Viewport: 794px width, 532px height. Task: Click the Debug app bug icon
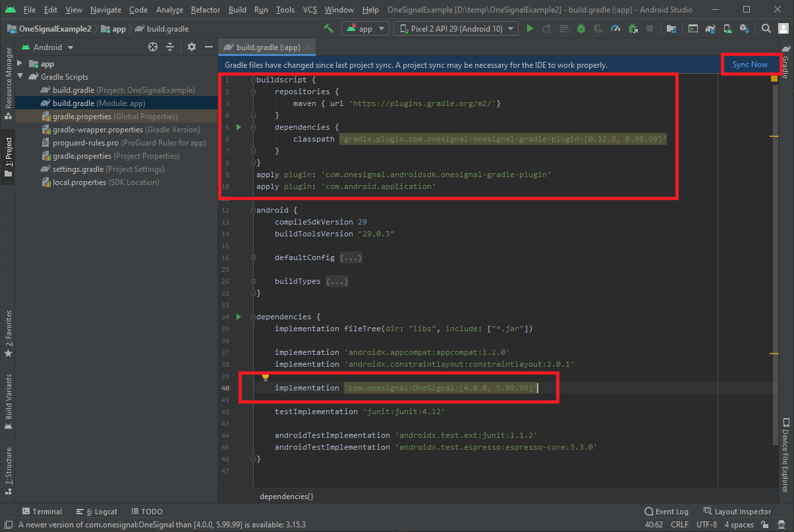(x=581, y=28)
